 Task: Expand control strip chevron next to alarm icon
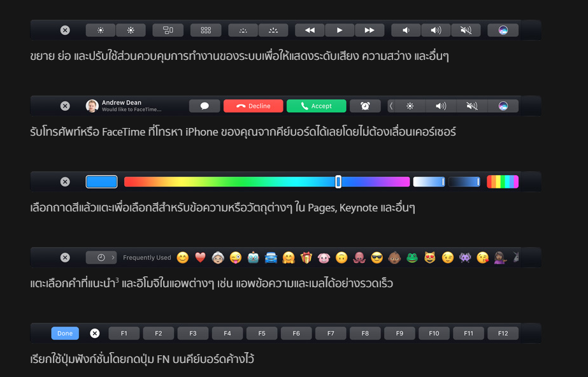[x=391, y=106]
